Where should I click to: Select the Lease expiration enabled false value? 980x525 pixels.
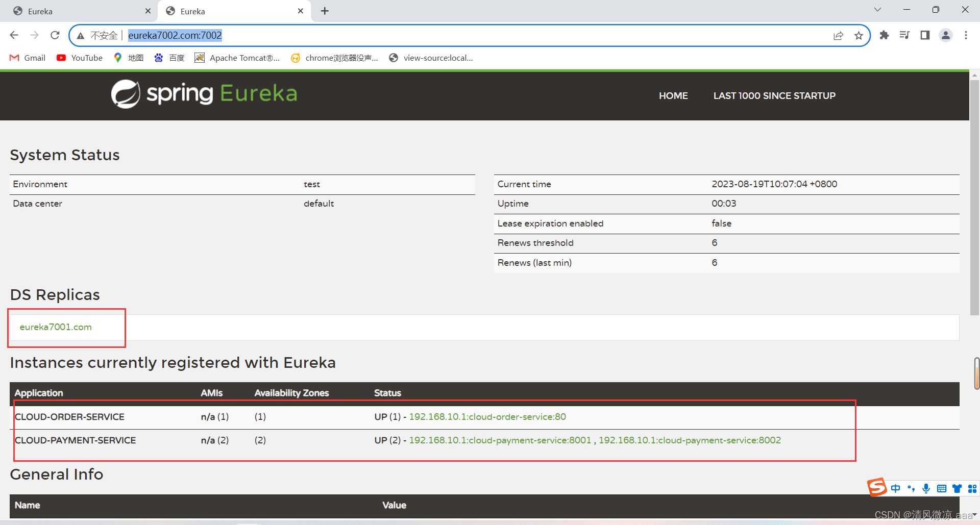(721, 223)
